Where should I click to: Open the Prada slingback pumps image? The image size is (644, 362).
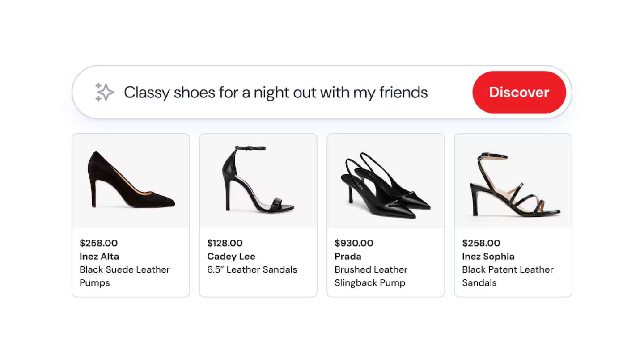(386, 181)
